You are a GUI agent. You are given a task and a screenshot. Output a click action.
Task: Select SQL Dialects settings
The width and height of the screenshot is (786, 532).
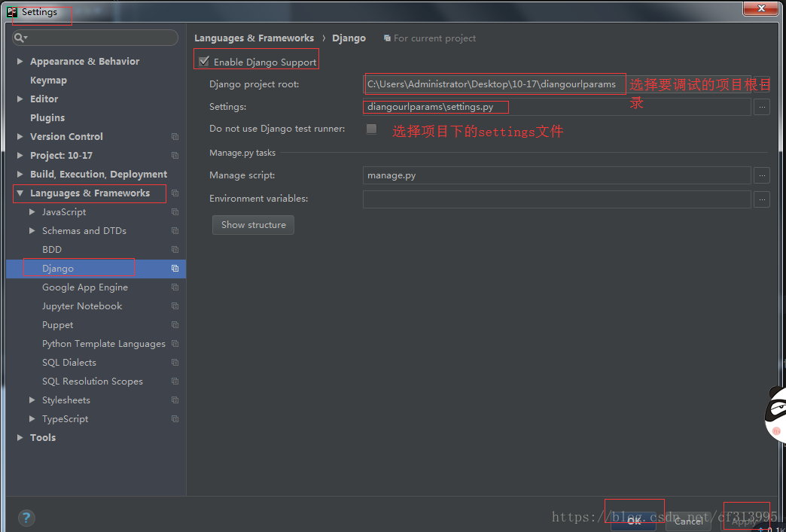point(69,362)
